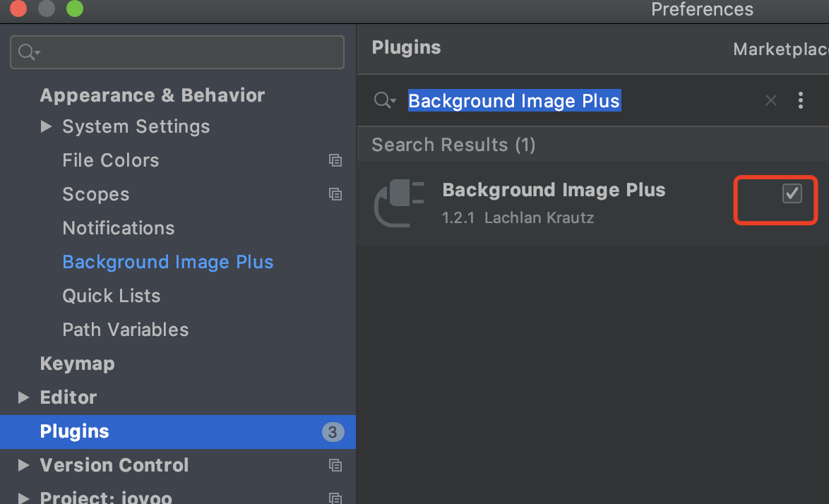
Task: Open Background Image Plus settings in sidebar
Action: coord(167,262)
